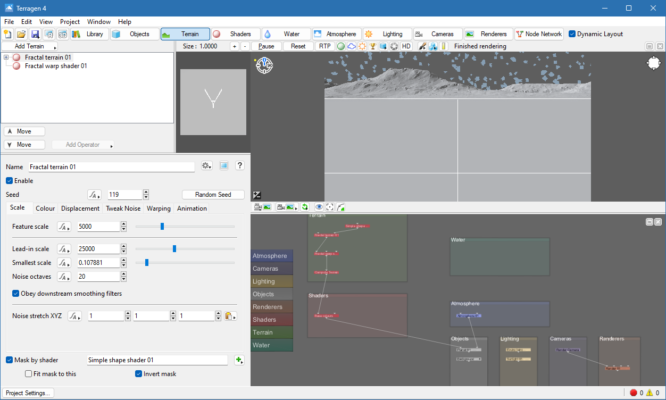Click the green plus icon beside Mask by shader
Image resolution: width=666 pixels, height=400 pixels.
(239, 360)
